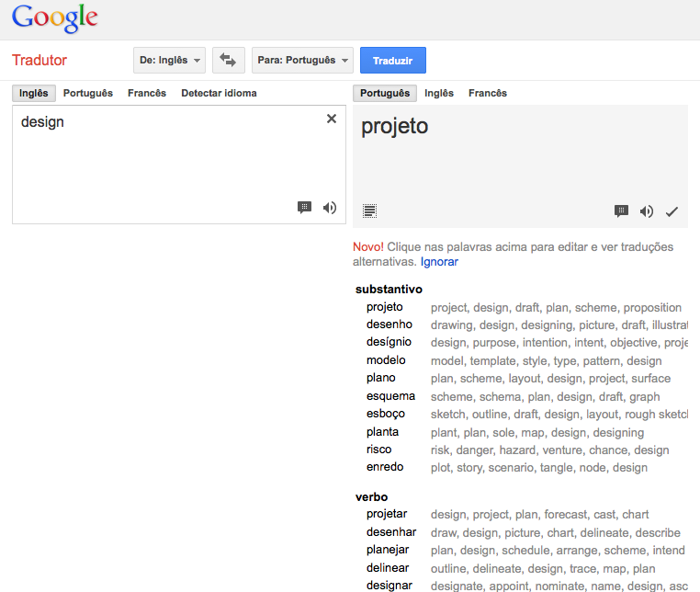Click 'trace' in the delinear row
This screenshot has height=592, width=700.
582,569
